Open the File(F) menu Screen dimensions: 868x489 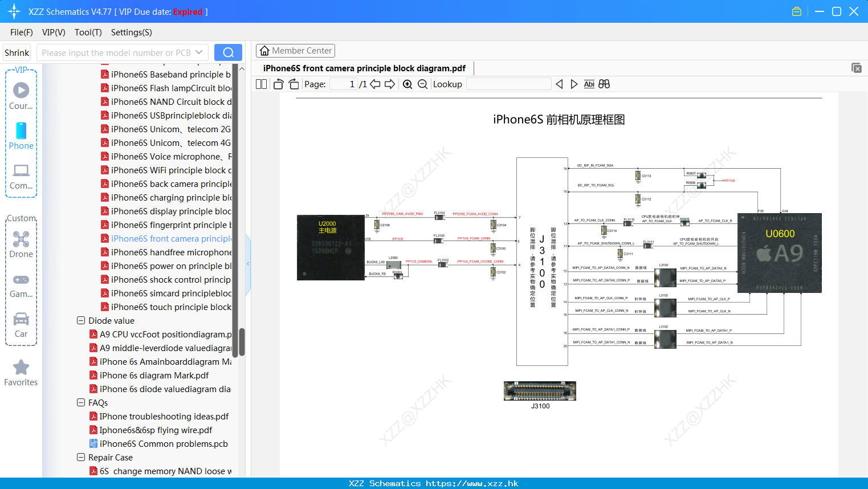point(22,32)
